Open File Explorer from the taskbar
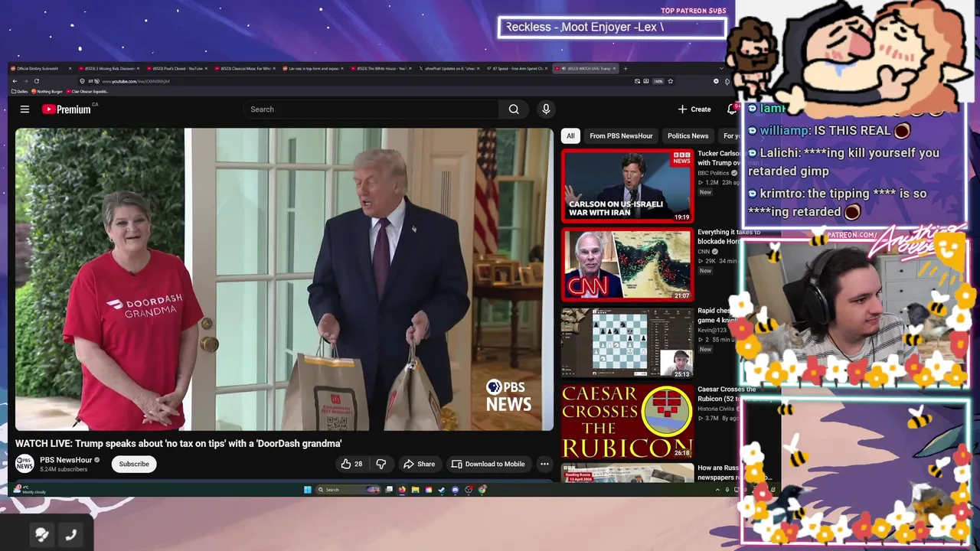This screenshot has height=551, width=980. point(415,490)
